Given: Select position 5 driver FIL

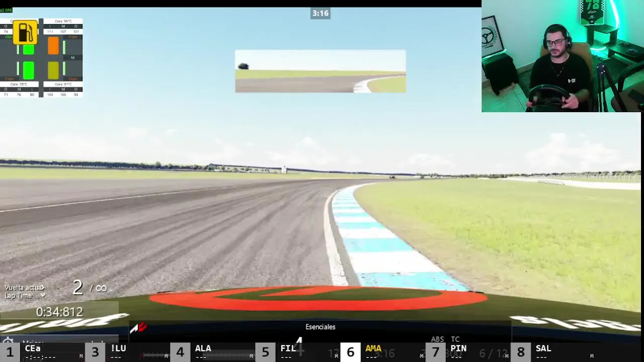Looking at the screenshot, I should click(x=297, y=351).
